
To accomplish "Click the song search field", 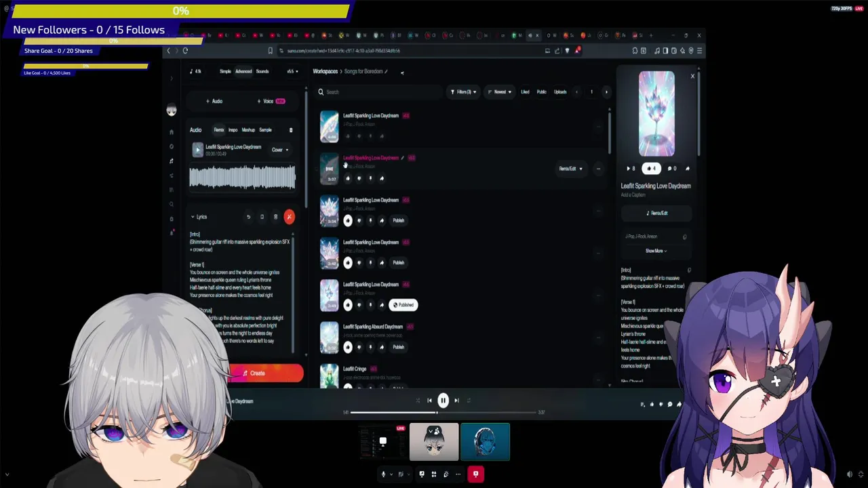I will point(380,92).
